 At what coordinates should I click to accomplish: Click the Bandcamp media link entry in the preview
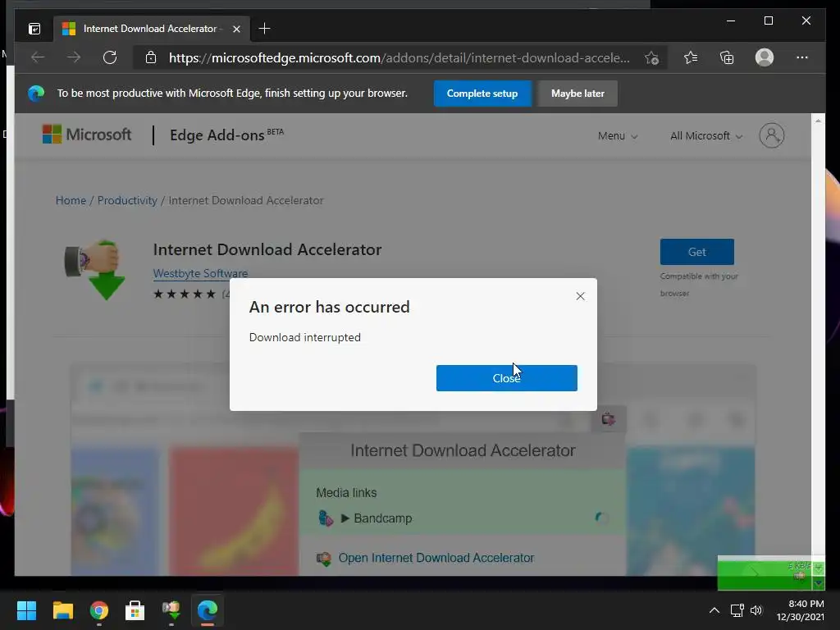click(382, 518)
